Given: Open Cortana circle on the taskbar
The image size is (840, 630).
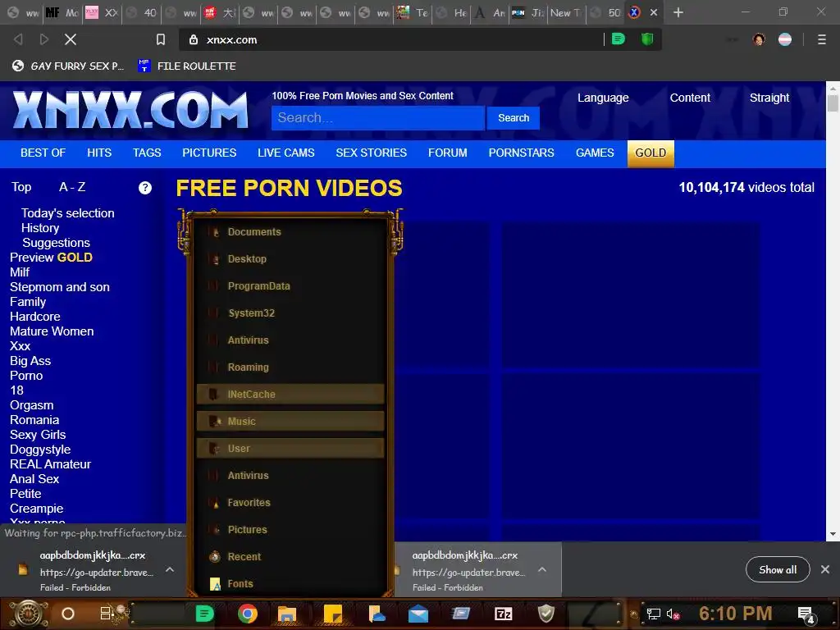Looking at the screenshot, I should pos(68,614).
